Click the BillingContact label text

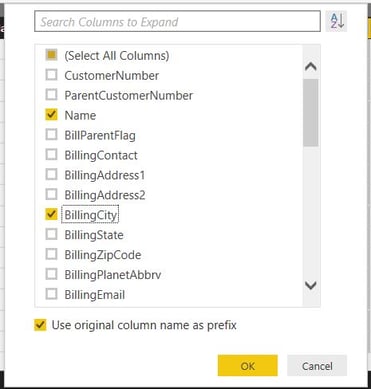pyautogui.click(x=101, y=155)
